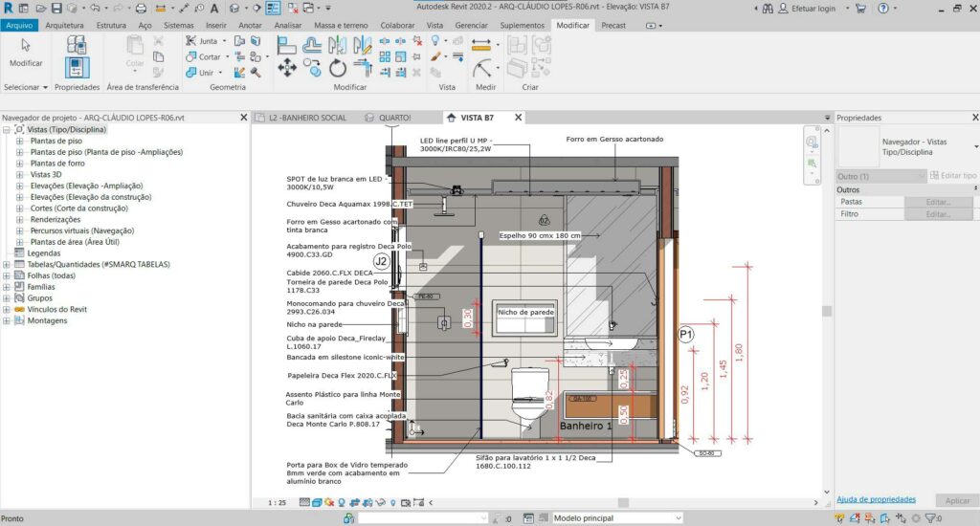This screenshot has height=526, width=980.
Task: Open the Gerenciar ribbon tab
Action: (x=471, y=25)
